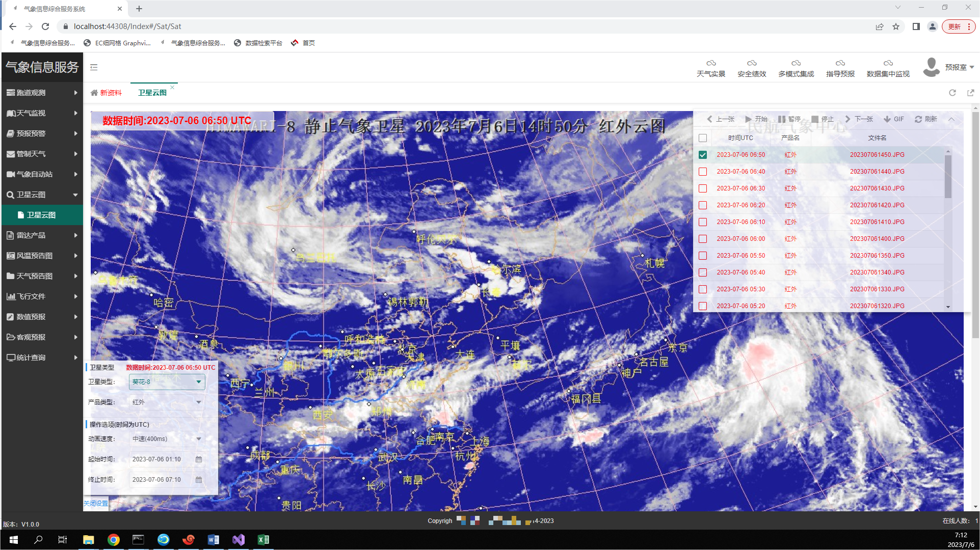Open File Explorer from the taskbar
The height and width of the screenshot is (550, 980).
(89, 540)
